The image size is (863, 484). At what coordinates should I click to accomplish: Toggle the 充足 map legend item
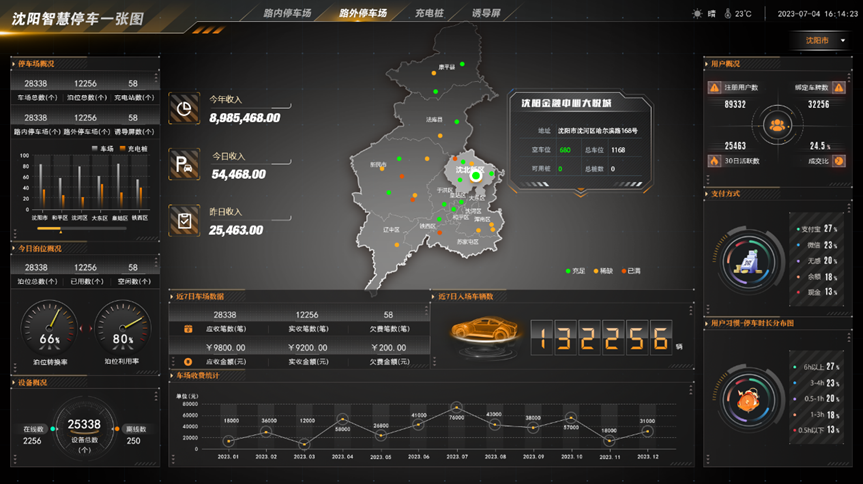click(576, 271)
